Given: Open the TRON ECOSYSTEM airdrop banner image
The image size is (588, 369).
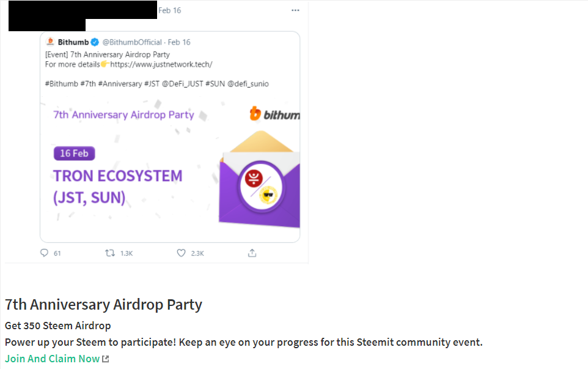Looking at the screenshot, I should coord(170,166).
